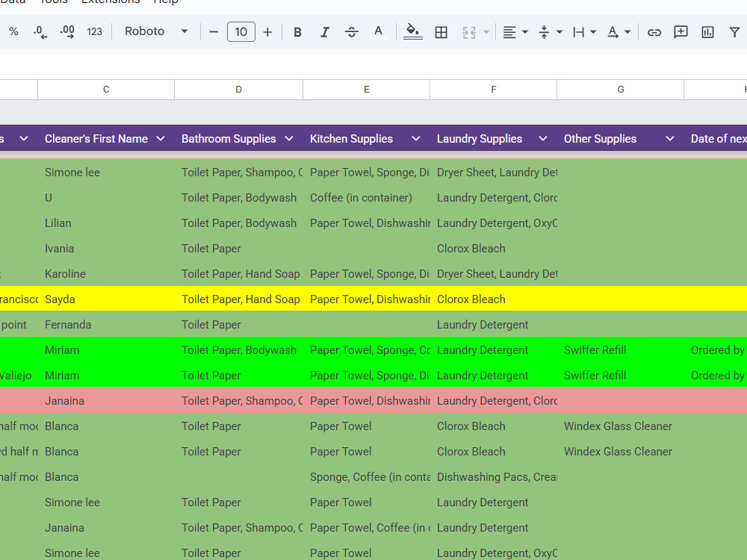Increase decimal places
This screenshot has width=747, height=560.
[x=67, y=32]
